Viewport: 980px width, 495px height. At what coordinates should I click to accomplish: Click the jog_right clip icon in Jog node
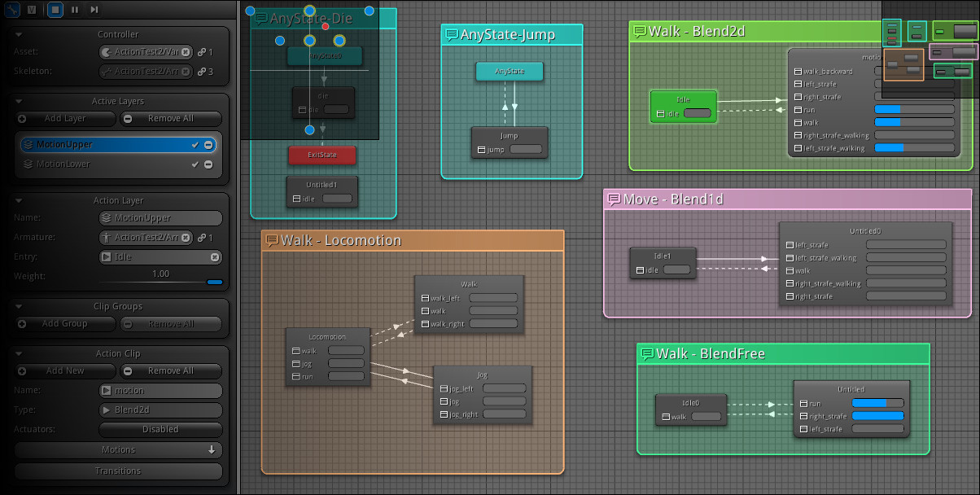tap(444, 414)
